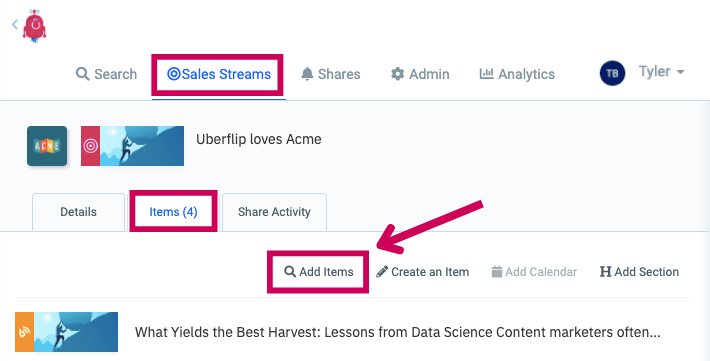Screen dimensions: 710x361
Task: Click the Add Calendar button
Action: [534, 272]
